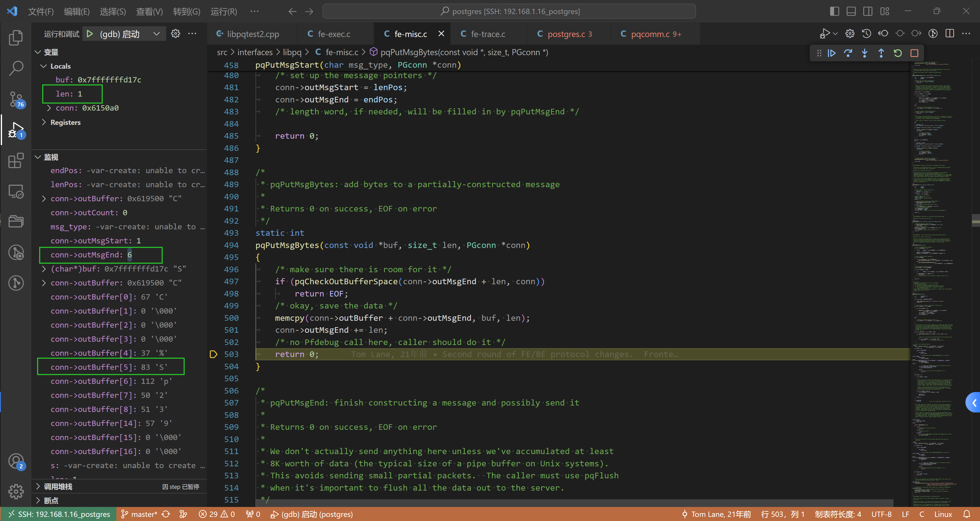Toggle bottom panel layout icon
980x521 pixels.
click(x=851, y=11)
